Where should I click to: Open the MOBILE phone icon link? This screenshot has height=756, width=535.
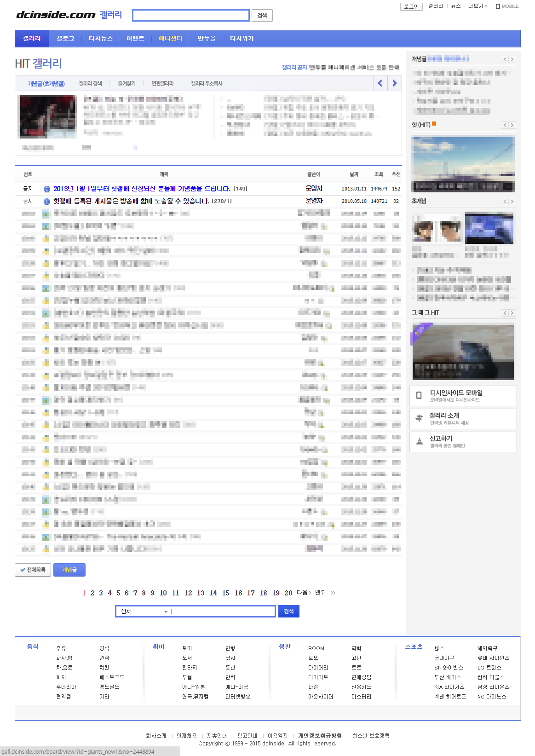[x=507, y=6]
